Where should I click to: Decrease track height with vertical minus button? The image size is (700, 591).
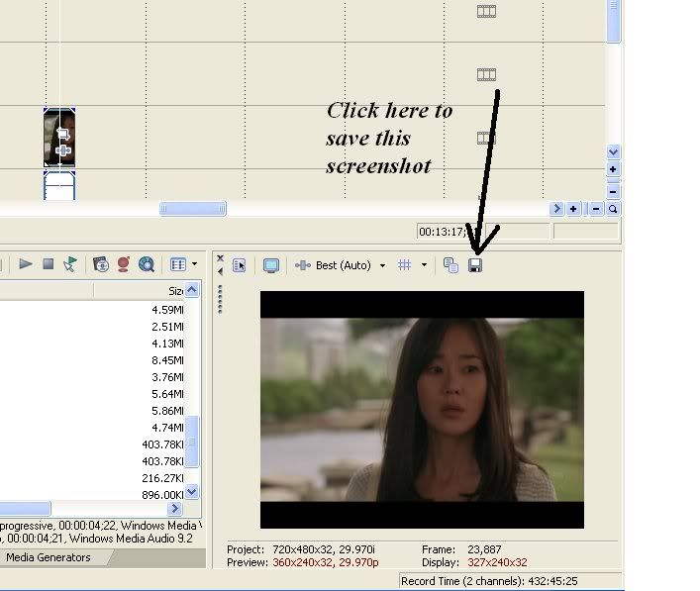pos(613,191)
